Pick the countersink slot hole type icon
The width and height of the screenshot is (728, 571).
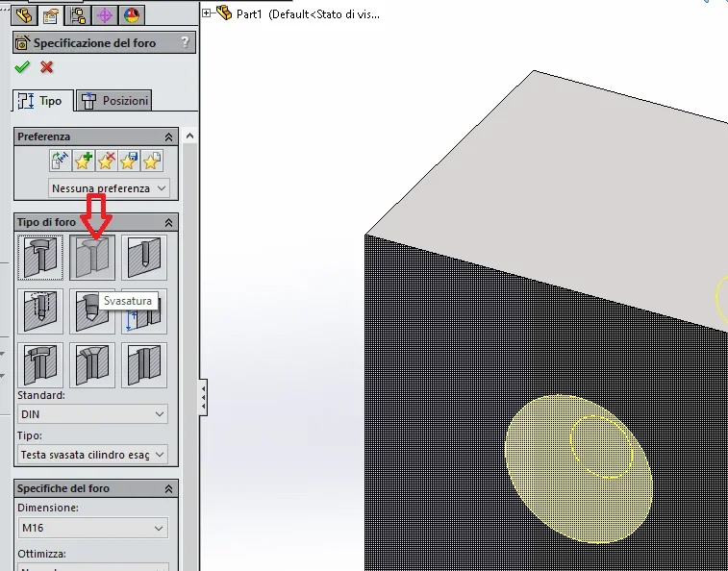tap(92, 365)
